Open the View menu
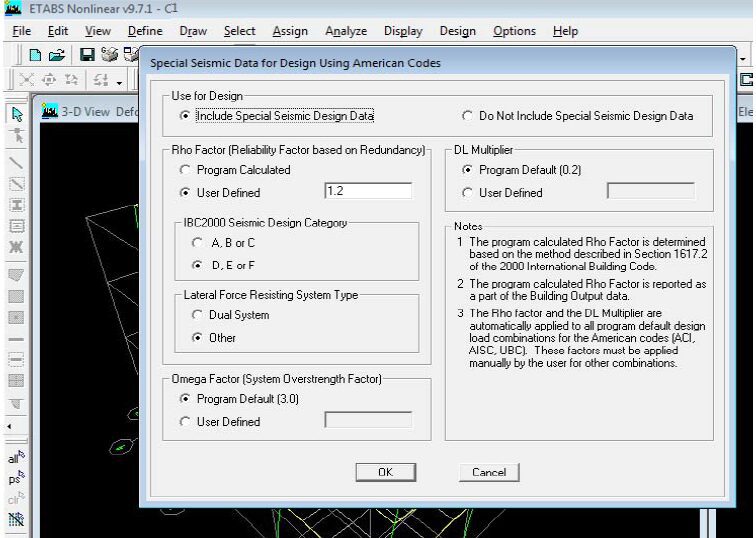756x538 pixels. tap(98, 31)
